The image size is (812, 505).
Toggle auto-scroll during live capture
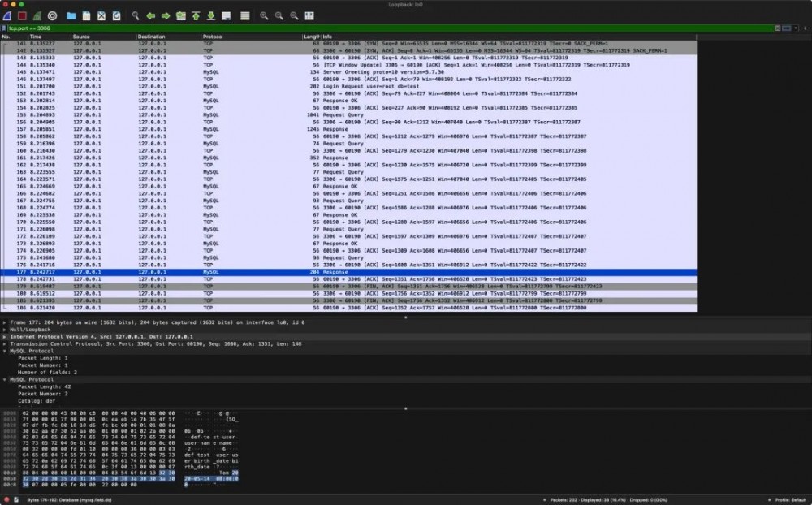[x=227, y=16]
